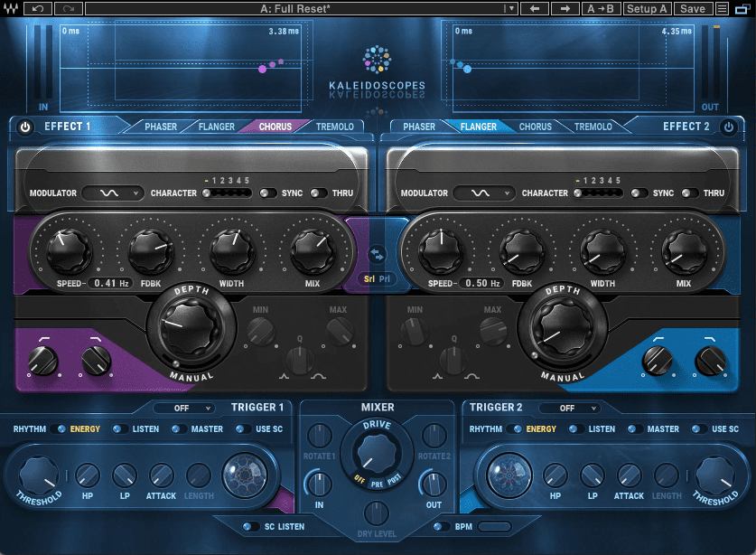
Task: Click Effect 1 low-cut filter knob
Action: 43,361
